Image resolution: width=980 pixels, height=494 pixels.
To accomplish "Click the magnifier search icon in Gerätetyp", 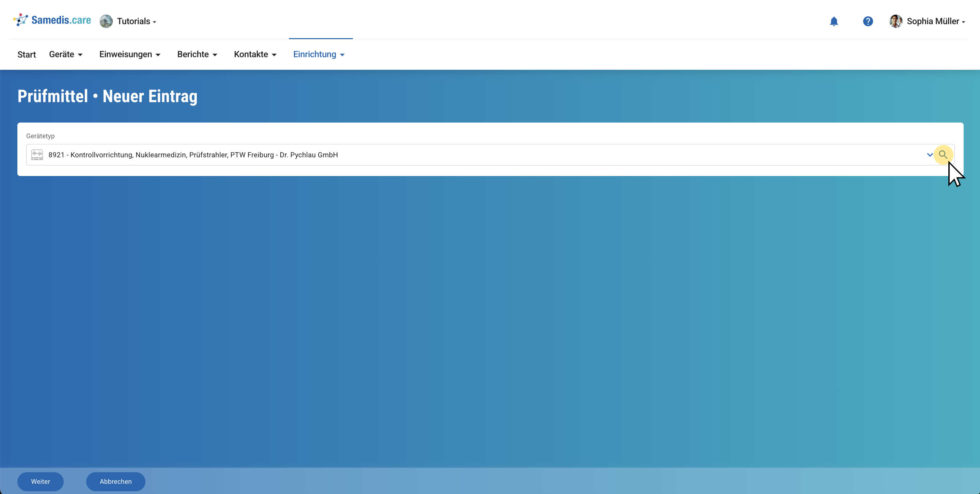I will pos(943,155).
